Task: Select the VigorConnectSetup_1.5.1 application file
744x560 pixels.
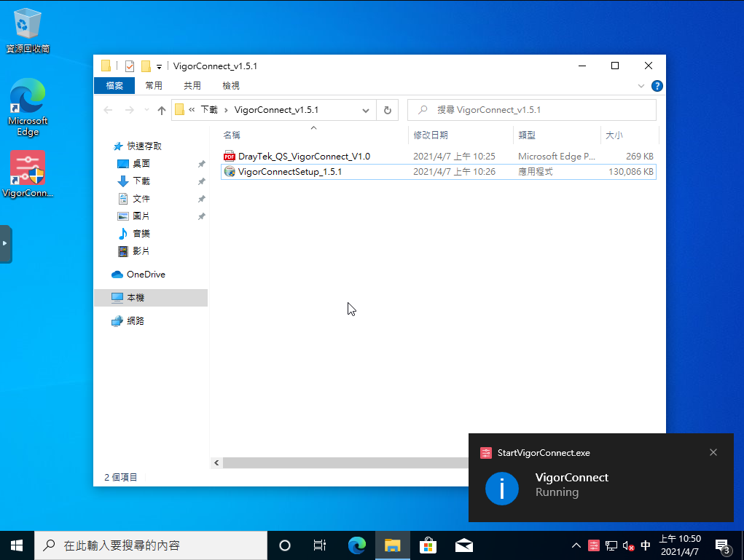Action: coord(289,172)
